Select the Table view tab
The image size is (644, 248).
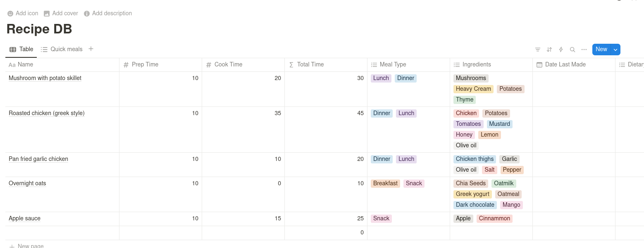21,49
